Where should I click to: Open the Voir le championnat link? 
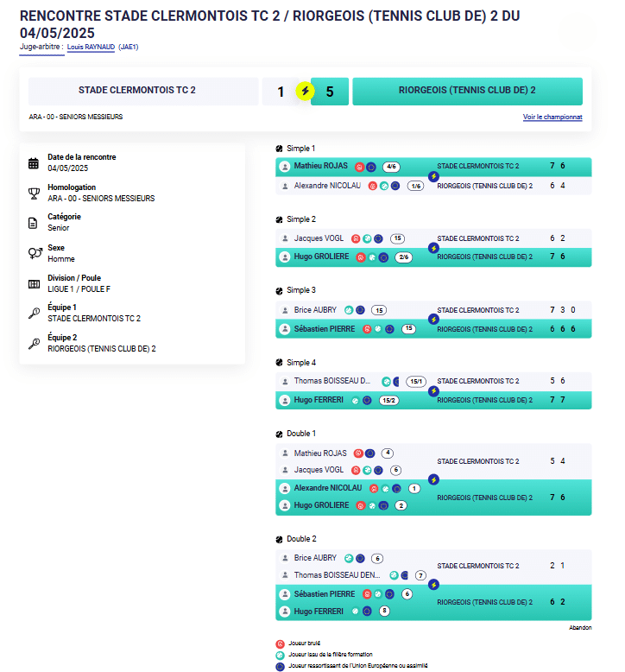[552, 117]
